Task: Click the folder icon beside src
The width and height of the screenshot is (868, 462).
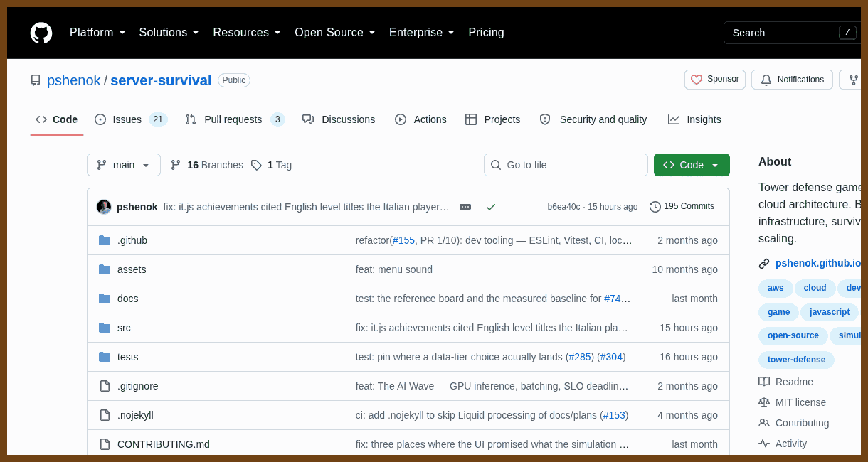Action: click(x=105, y=328)
